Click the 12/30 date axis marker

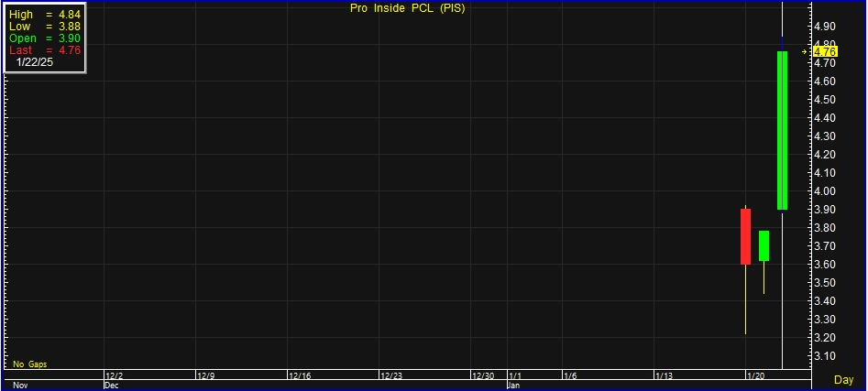[483, 375]
